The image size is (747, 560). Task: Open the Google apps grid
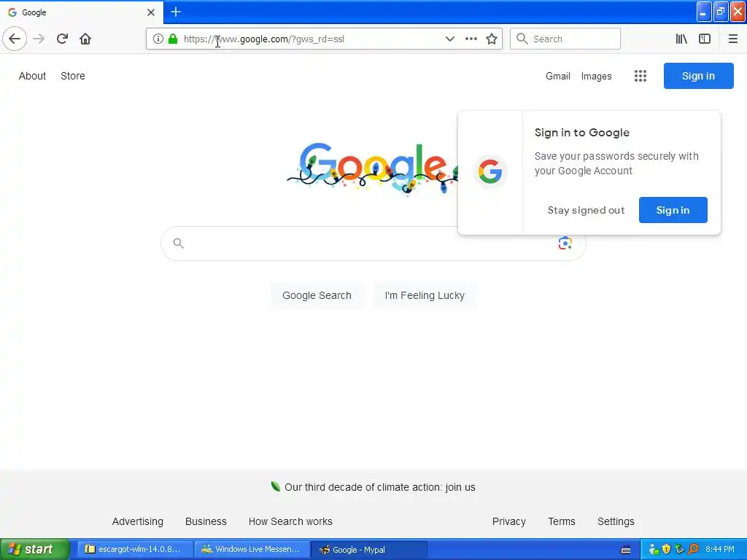[640, 76]
